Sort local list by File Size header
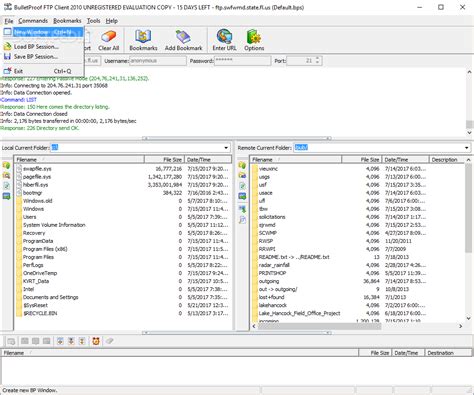 tap(164, 160)
